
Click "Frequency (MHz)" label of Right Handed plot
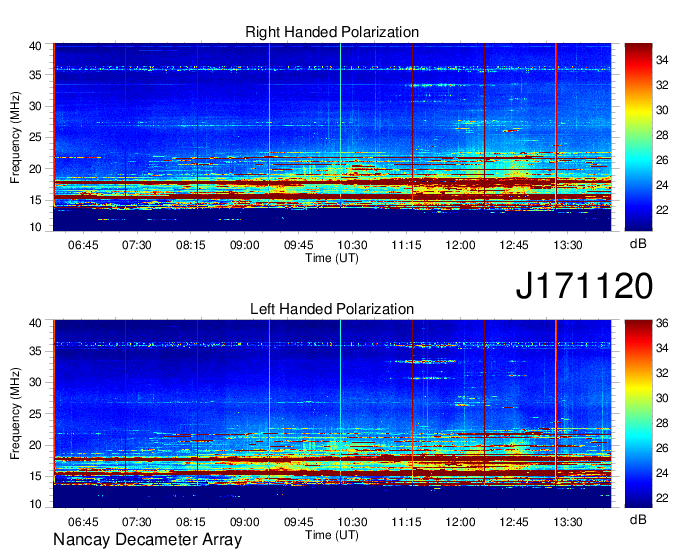(x=15, y=137)
